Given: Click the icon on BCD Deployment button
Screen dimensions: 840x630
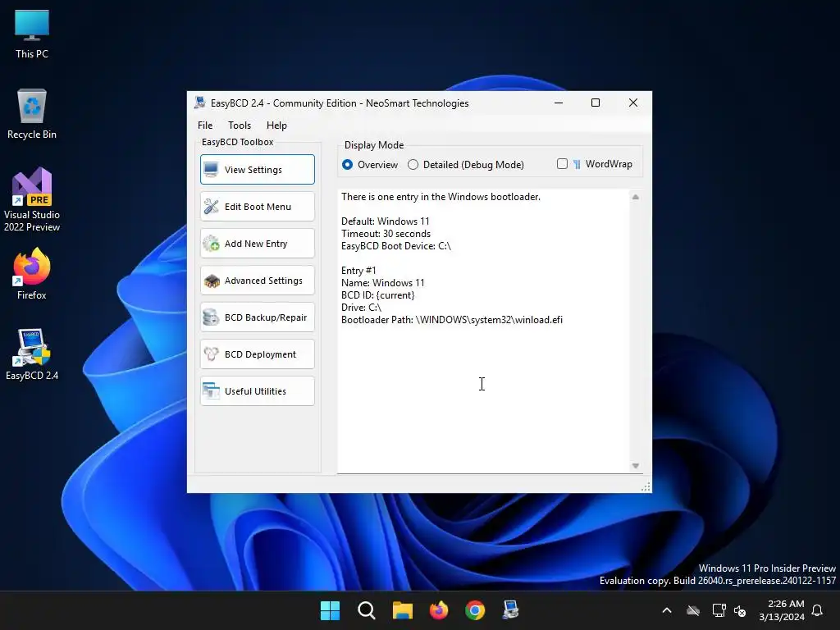Looking at the screenshot, I should coord(211,354).
